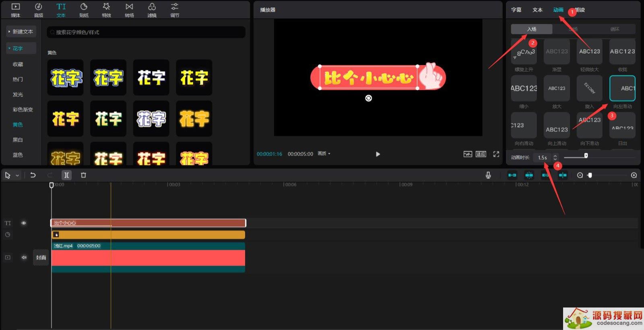This screenshot has height=330, width=644.
Task: Open the 贴纸 stickers panel
Action: [84, 10]
